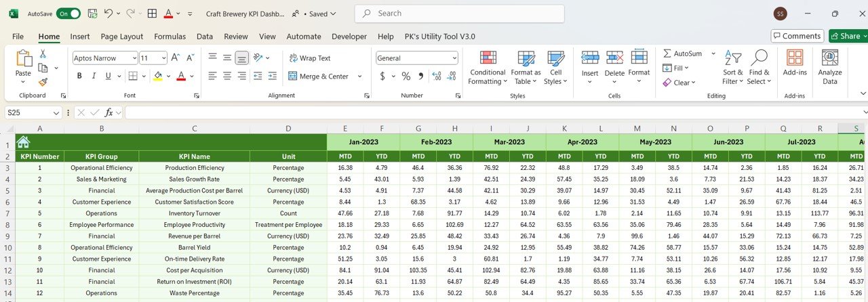Switch to the Data tab
Screen dimensions: 868x302
205,37
